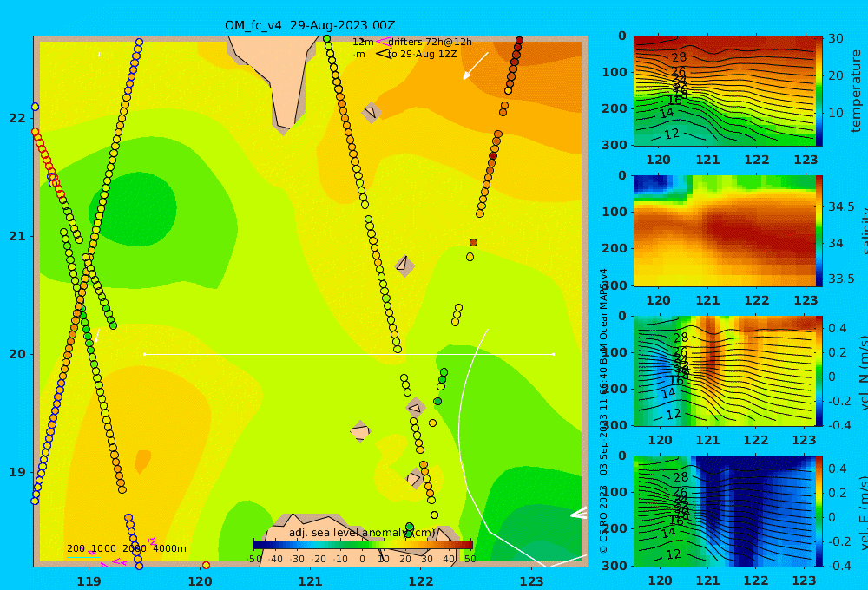
Task: Click the salinity section color bar
Action: coord(819,231)
